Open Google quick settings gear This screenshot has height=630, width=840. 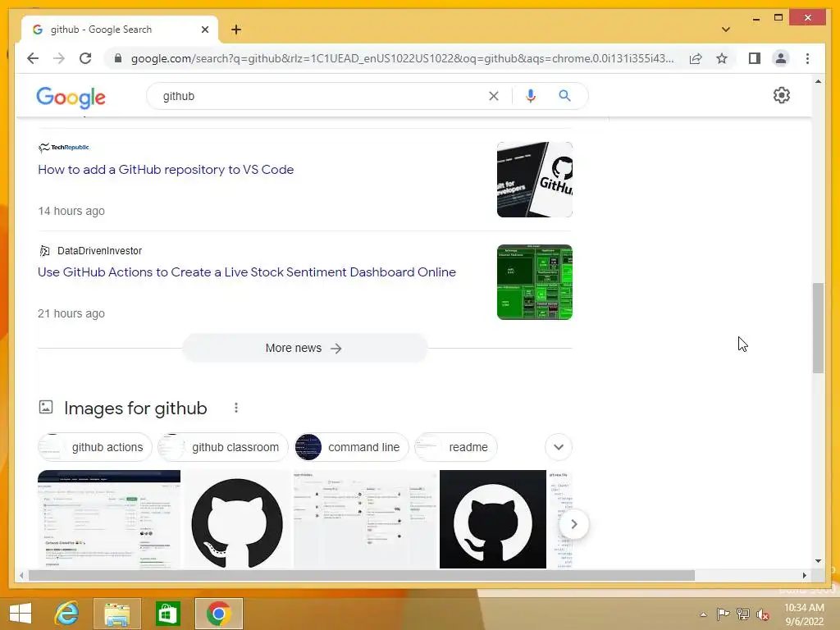click(781, 95)
